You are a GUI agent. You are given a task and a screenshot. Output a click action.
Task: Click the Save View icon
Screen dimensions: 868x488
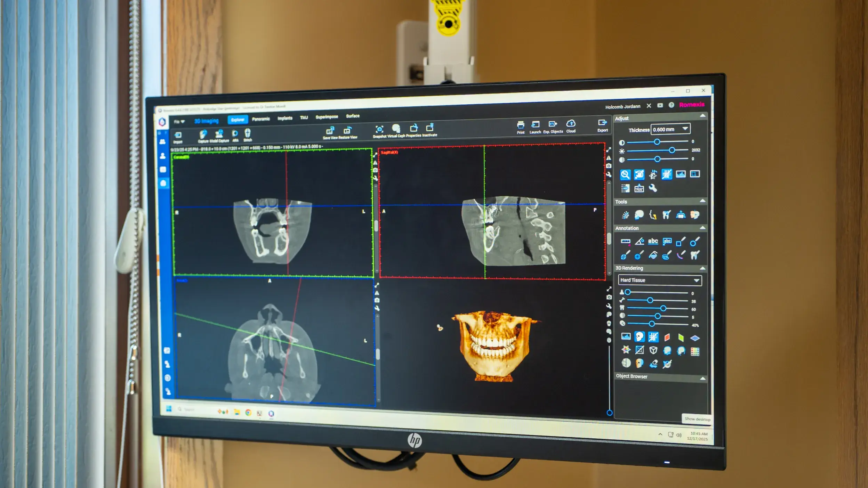[330, 131]
